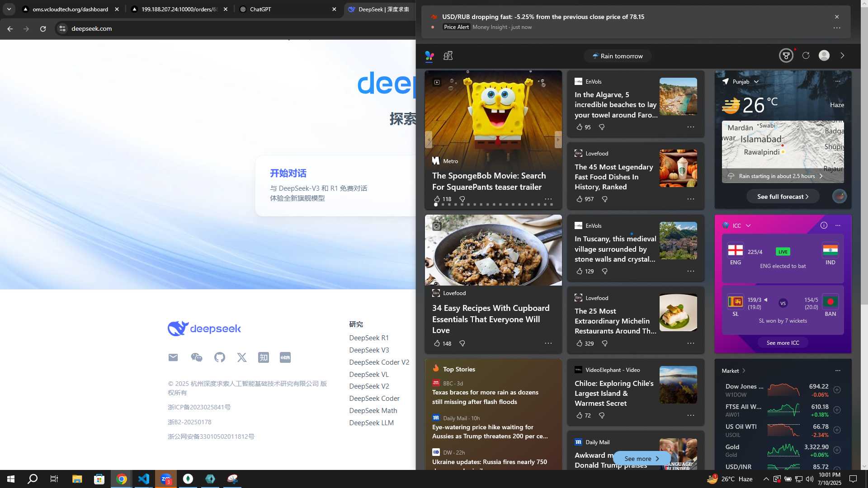This screenshot has width=868, height=488.
Task: Open Market widget more options
Action: (838, 371)
